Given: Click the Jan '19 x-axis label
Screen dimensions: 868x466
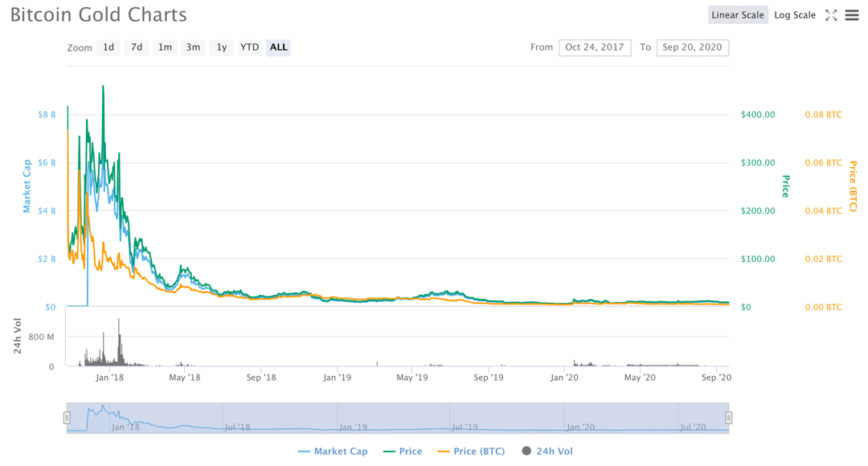Looking at the screenshot, I should 337,378.
